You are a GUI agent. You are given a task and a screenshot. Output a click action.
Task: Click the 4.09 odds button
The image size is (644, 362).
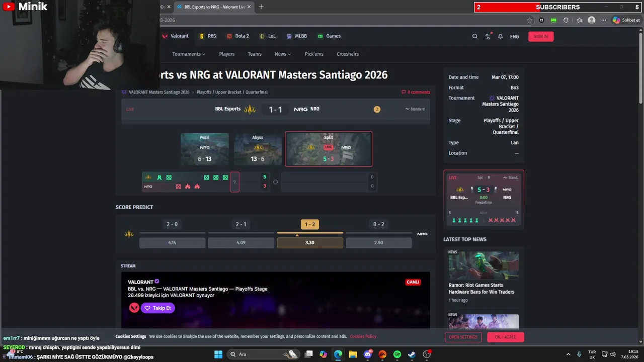point(241,242)
